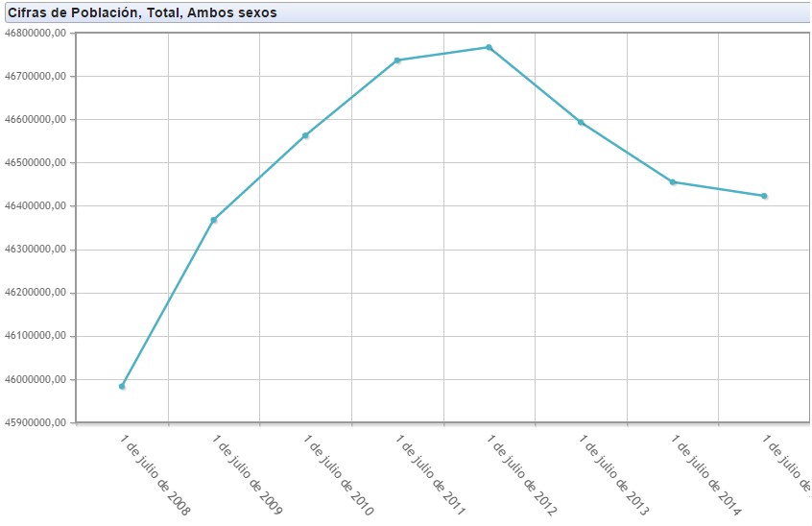Image resolution: width=812 pixels, height=526 pixels.
Task: Select the data point for July 2011
Action: click(397, 60)
